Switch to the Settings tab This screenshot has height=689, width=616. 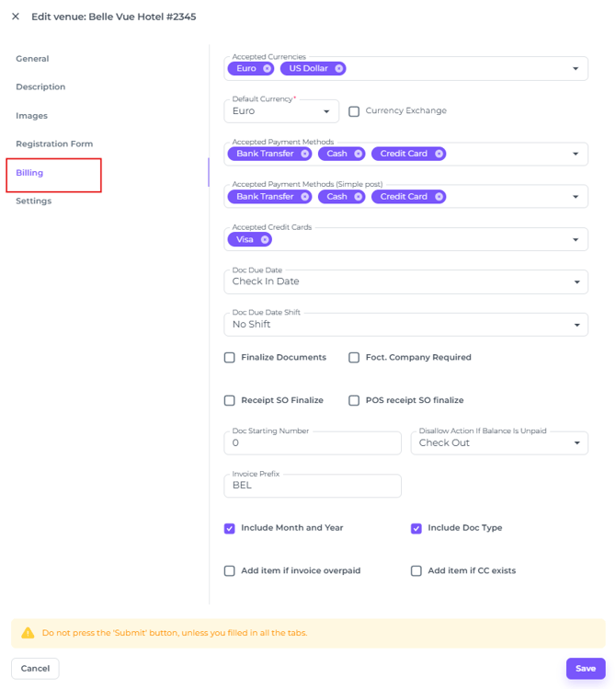click(x=34, y=201)
